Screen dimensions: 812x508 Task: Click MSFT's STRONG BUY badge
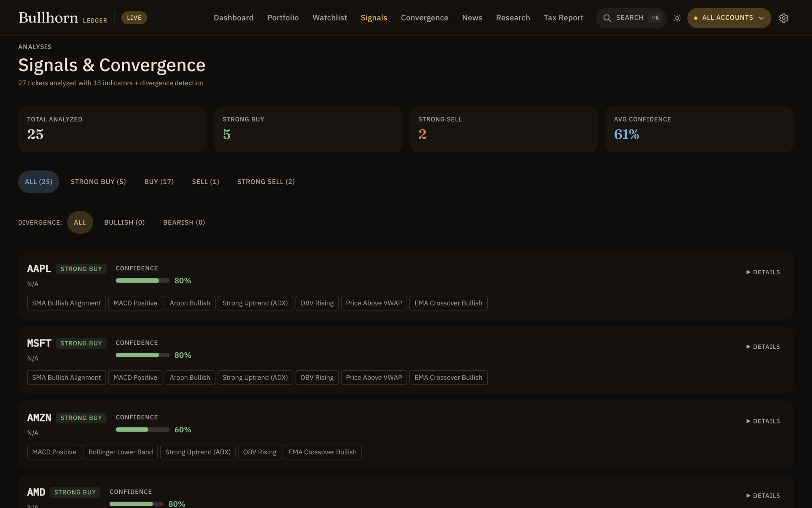click(81, 343)
